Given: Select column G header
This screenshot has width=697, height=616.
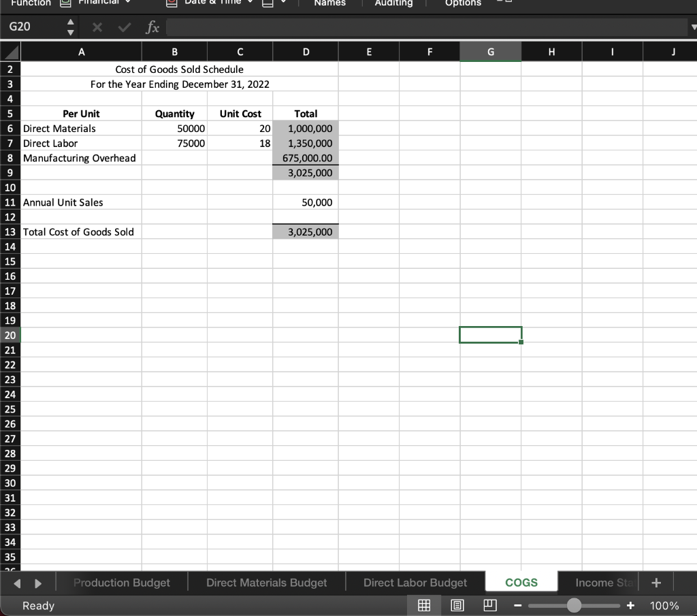Looking at the screenshot, I should point(490,52).
